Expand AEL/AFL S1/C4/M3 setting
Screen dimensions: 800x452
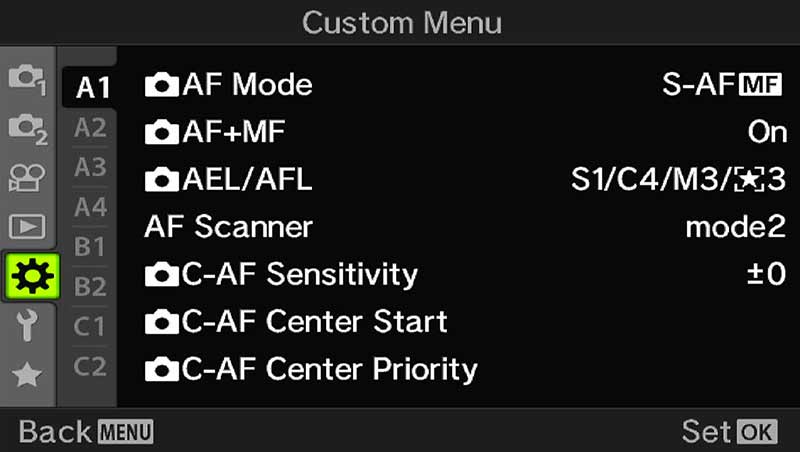(x=677, y=180)
